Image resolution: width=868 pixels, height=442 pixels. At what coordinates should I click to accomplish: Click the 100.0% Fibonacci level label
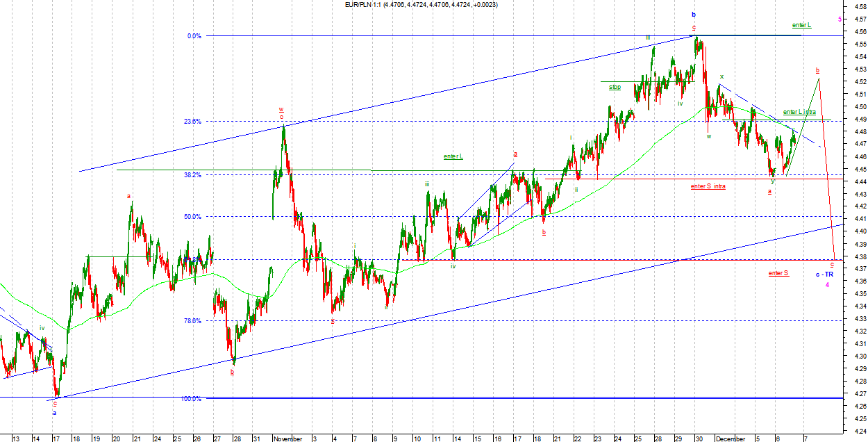coord(191,399)
